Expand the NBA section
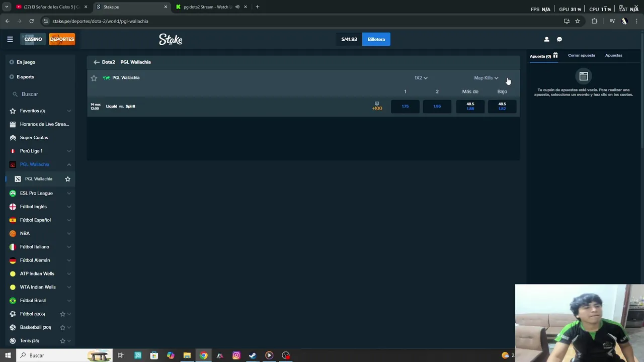644x362 pixels. [69, 233]
